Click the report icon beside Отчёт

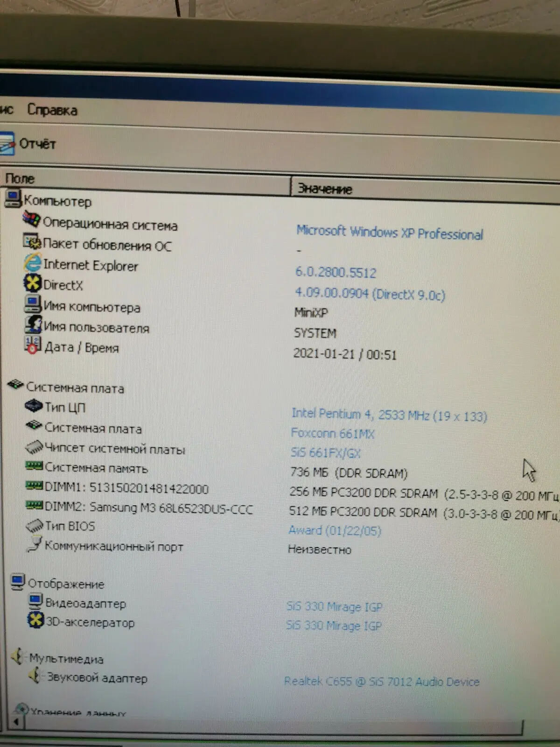pyautogui.click(x=7, y=143)
